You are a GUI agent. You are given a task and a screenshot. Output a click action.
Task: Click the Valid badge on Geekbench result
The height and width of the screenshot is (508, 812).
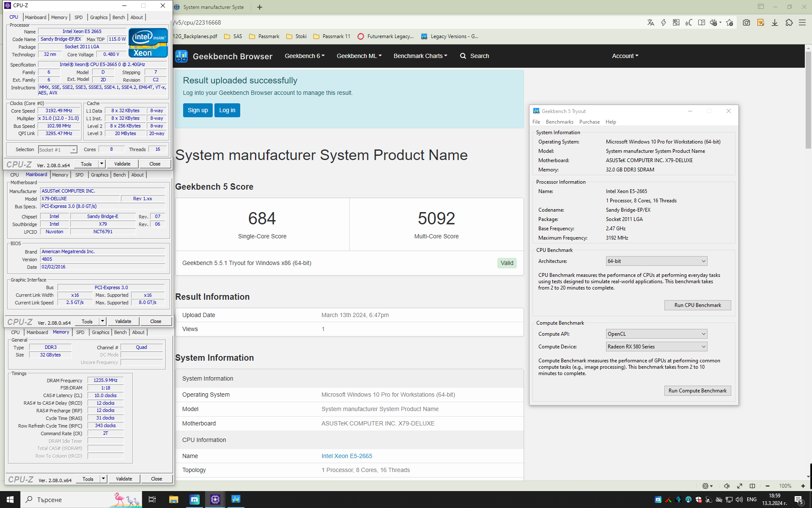point(507,263)
